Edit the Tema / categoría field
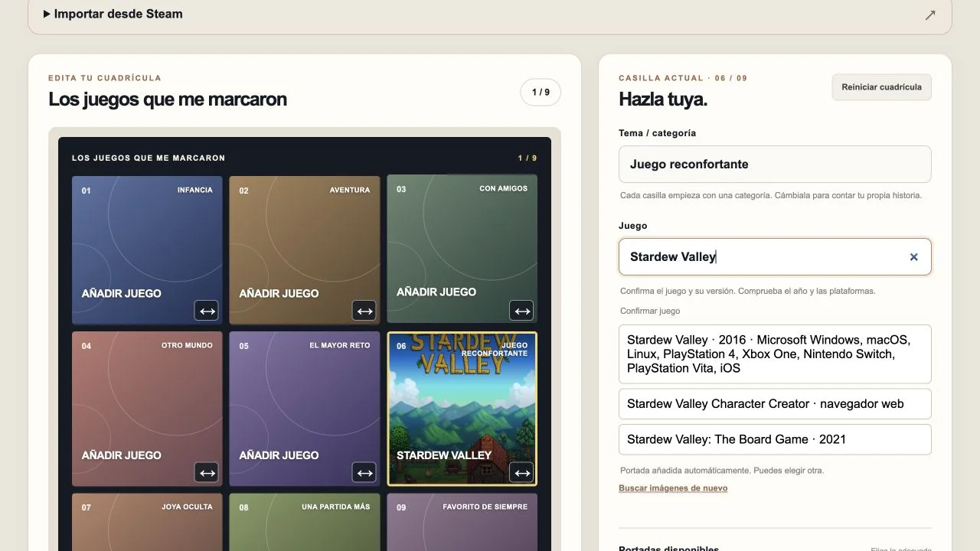Image resolution: width=980 pixels, height=551 pixels. [x=775, y=164]
